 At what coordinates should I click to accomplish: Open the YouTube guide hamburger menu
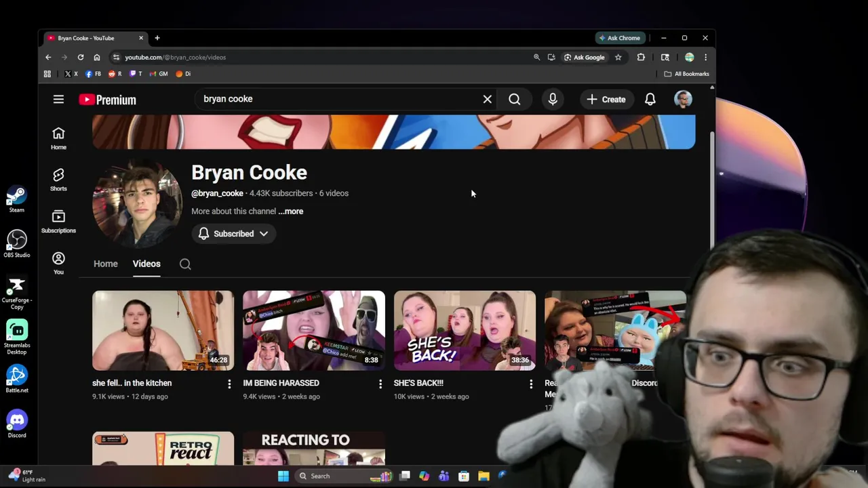point(58,100)
